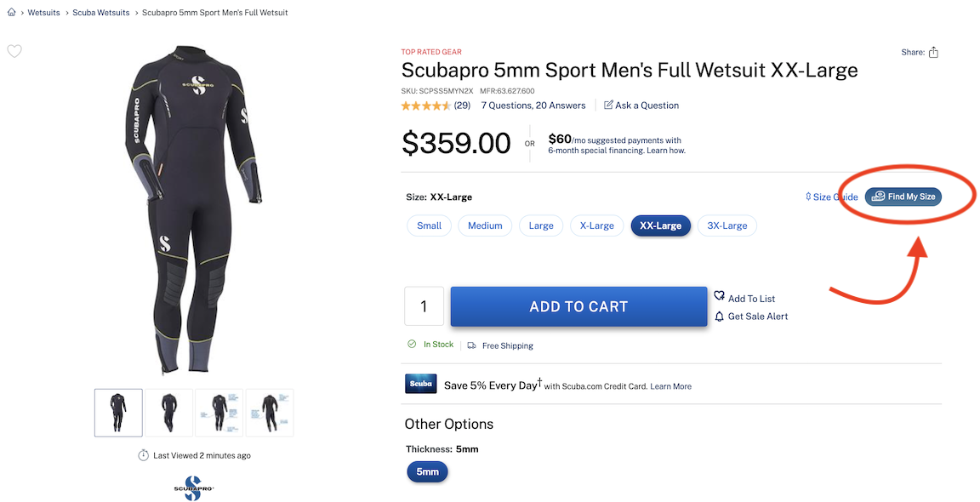The image size is (980, 502).
Task: Click Get Sale Alert bell entry
Action: tap(752, 316)
